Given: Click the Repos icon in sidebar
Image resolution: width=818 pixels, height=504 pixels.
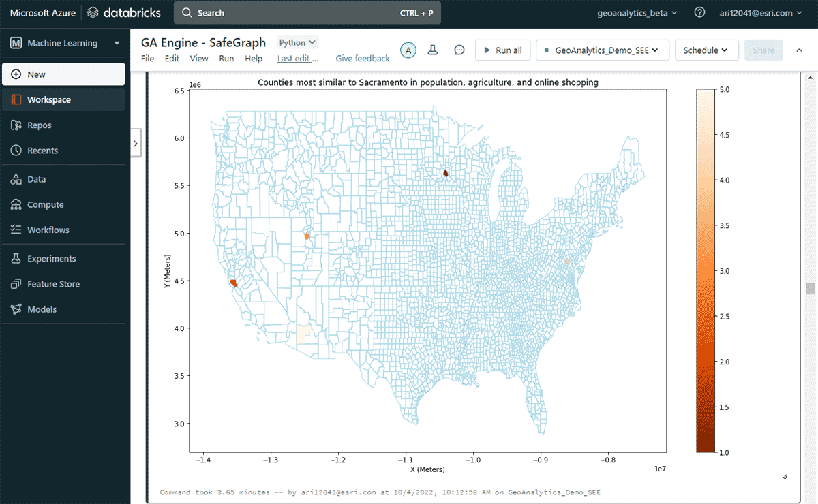Looking at the screenshot, I should pos(16,125).
